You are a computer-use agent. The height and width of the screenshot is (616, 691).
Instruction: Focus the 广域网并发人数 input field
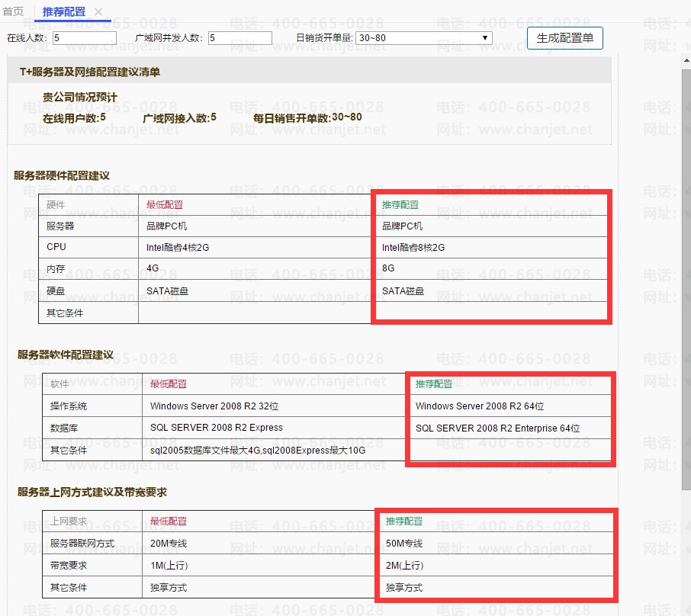239,38
